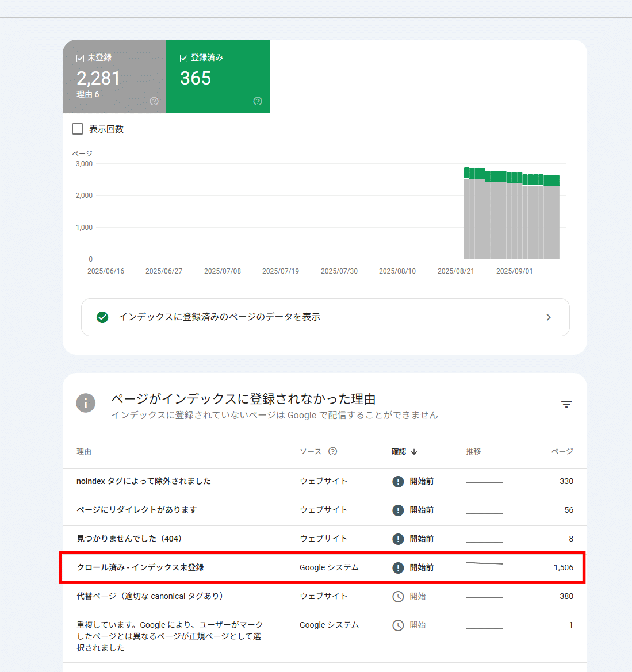Click the 推移 column header
The width and height of the screenshot is (632, 672).
(x=473, y=451)
